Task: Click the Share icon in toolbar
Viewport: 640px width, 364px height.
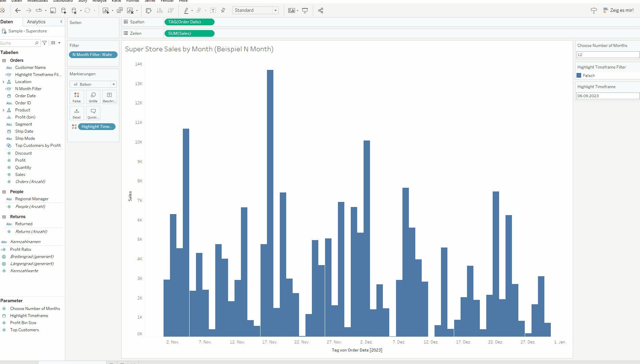Action: (321, 10)
